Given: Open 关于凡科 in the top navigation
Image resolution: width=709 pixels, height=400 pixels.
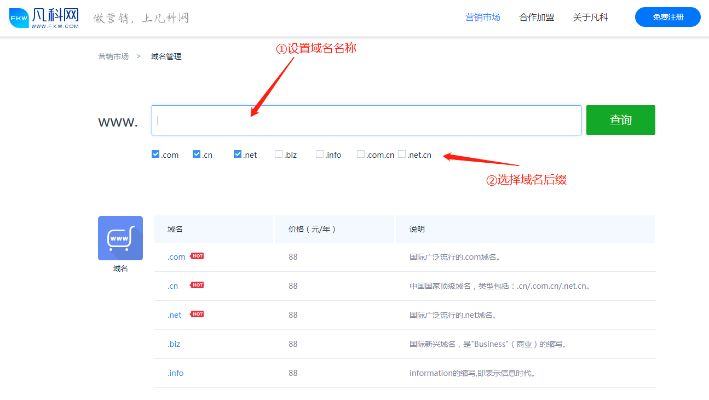Looking at the screenshot, I should click(x=590, y=17).
